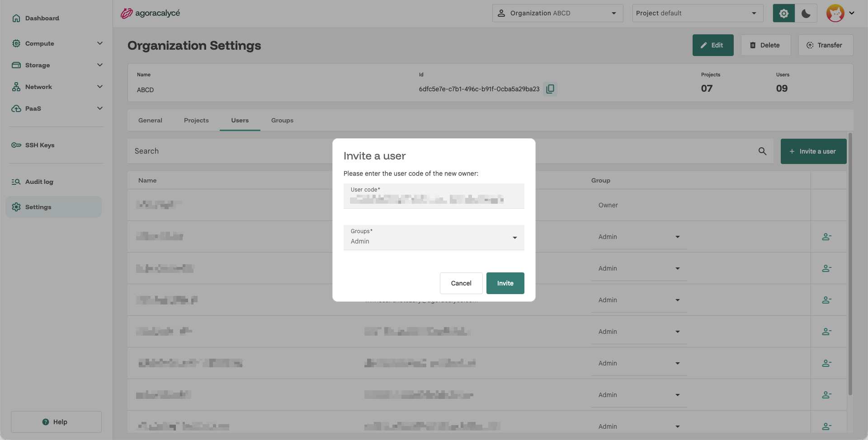This screenshot has width=868, height=440.
Task: Switch to the General tab
Action: click(150, 121)
